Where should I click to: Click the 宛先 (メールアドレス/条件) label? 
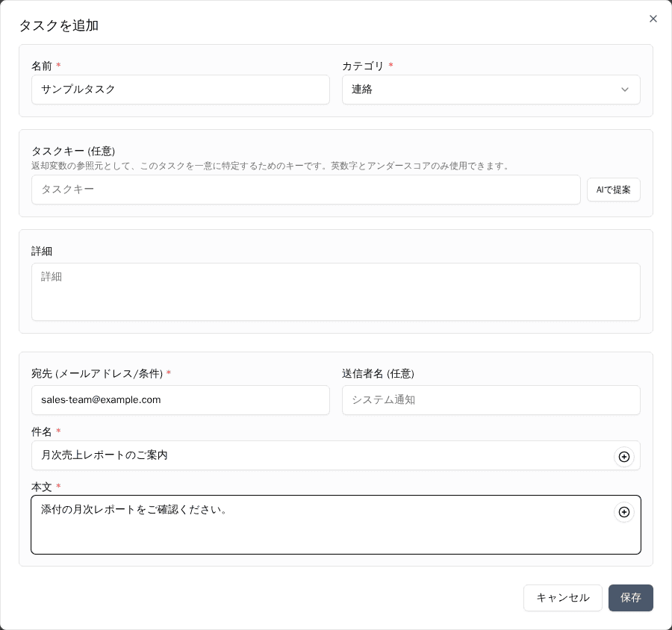(x=97, y=373)
